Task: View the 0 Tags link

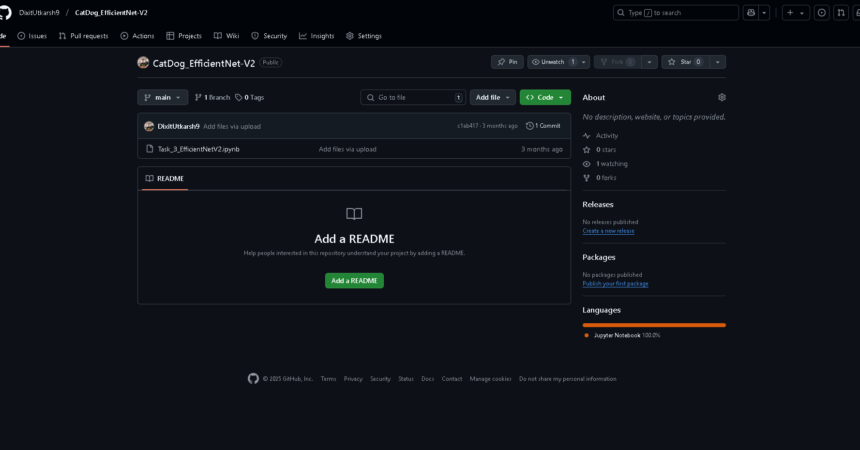Action: tap(250, 97)
